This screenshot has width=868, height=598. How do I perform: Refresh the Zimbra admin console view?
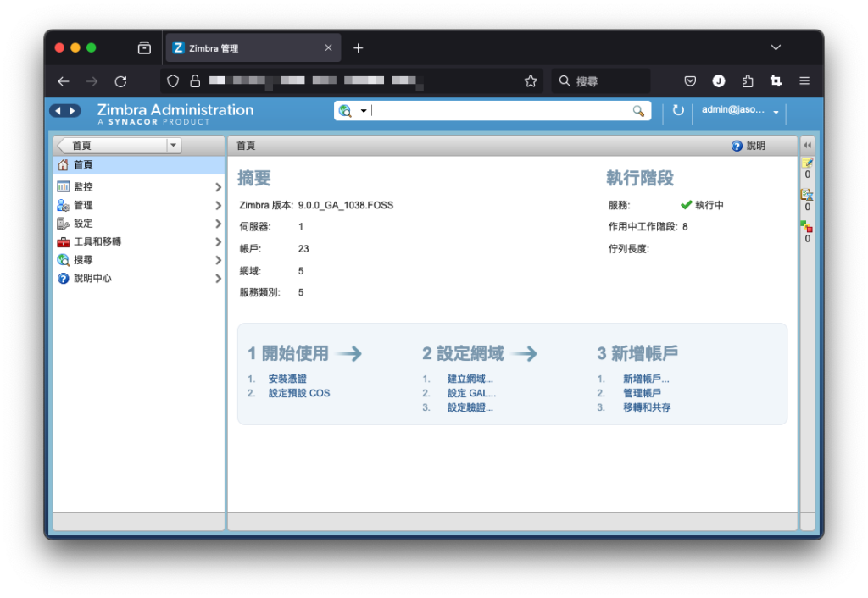click(677, 110)
